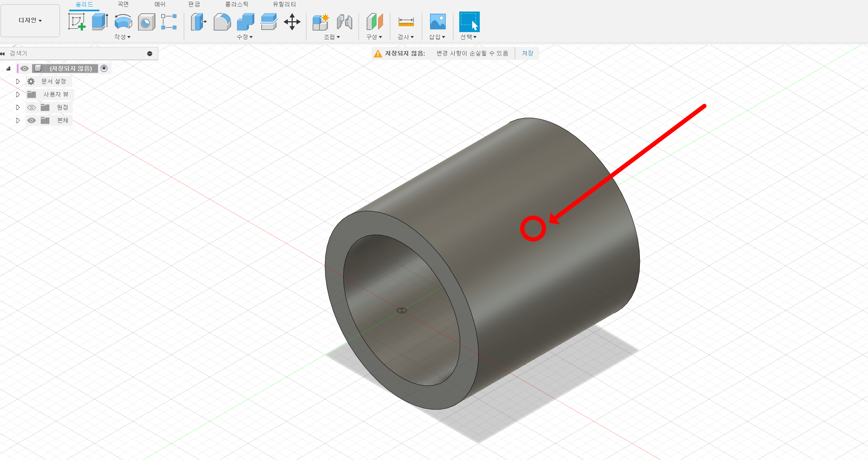Expand the 문서 설정 tree node
The height and width of the screenshot is (460, 868).
(18, 81)
